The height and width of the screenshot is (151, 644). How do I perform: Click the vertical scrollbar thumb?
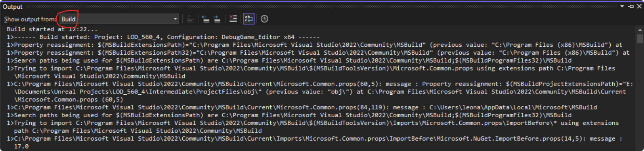(x=640, y=38)
